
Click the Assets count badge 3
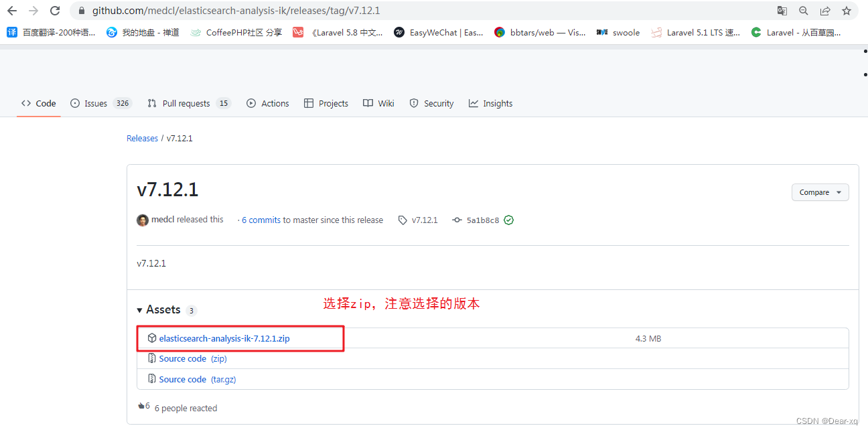[x=192, y=311]
